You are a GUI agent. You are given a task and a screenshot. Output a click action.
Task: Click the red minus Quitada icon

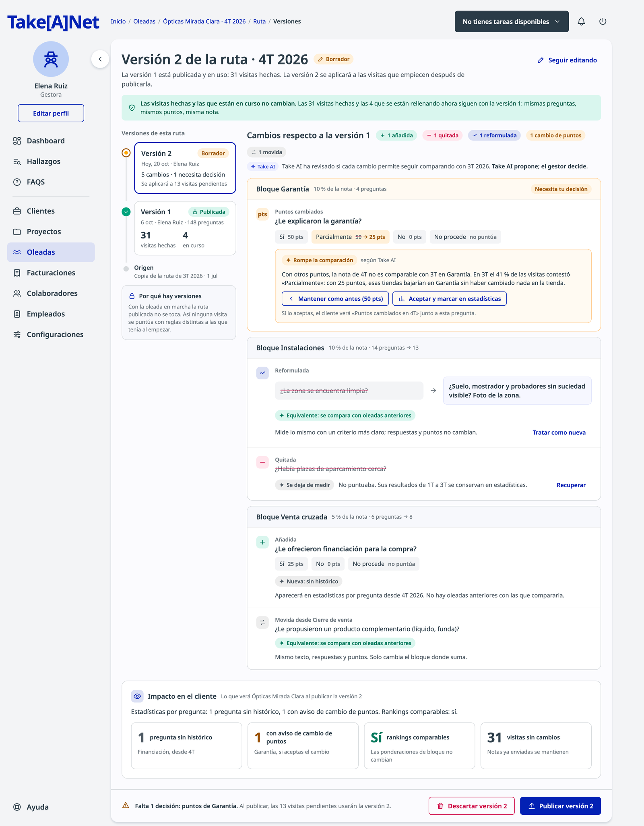[x=262, y=462]
